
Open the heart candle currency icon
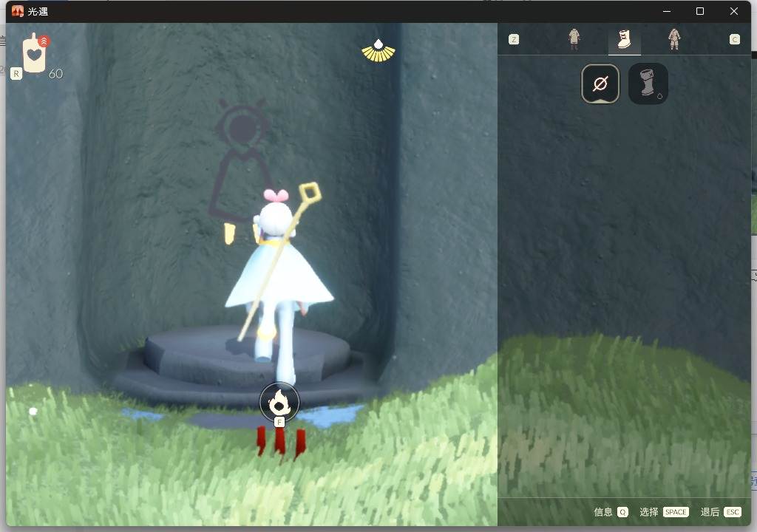click(x=34, y=52)
